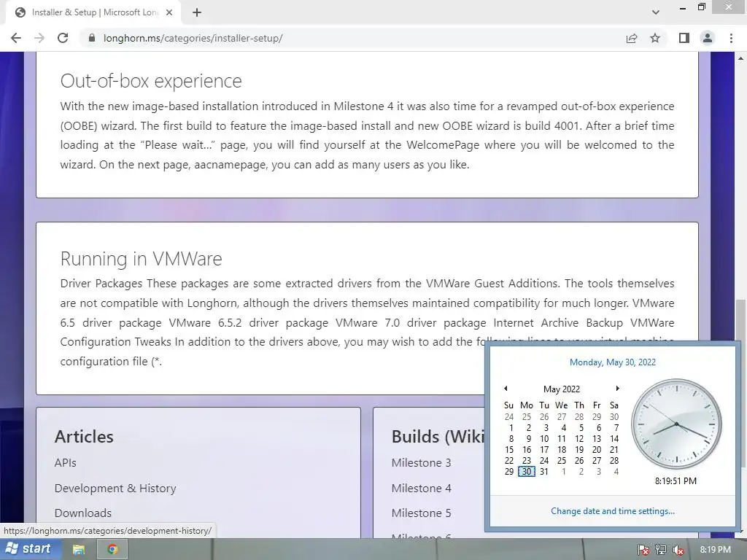Open File Explorer from taskbar

pyautogui.click(x=79, y=550)
